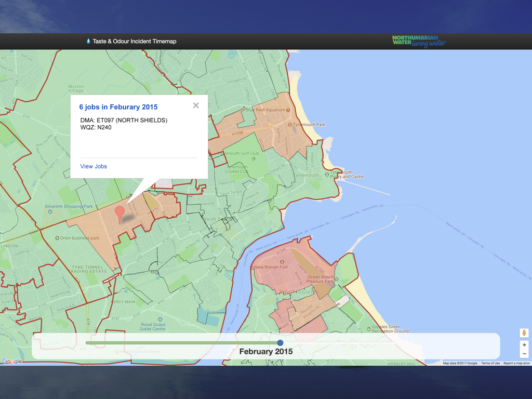Click the Tynemouth Park marker
The height and width of the screenshot is (399, 532).
coord(290,125)
